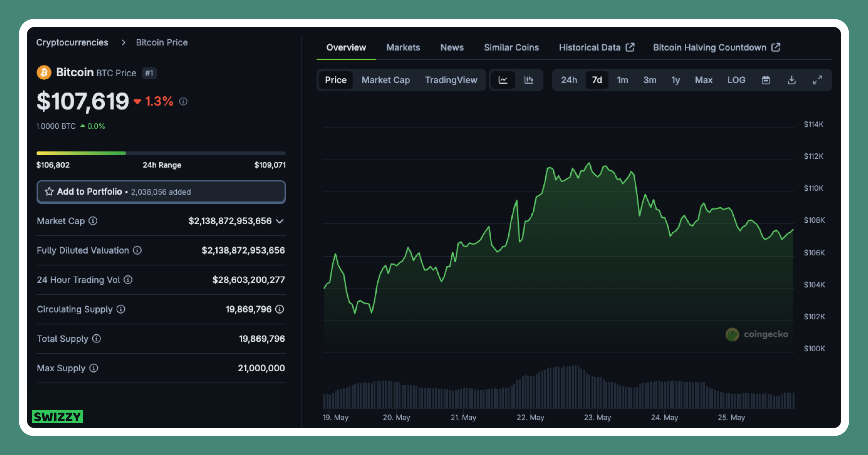Click external link icon beside Bitcoin Halving Countdown
Screen dimensions: 868x455
[776, 47]
